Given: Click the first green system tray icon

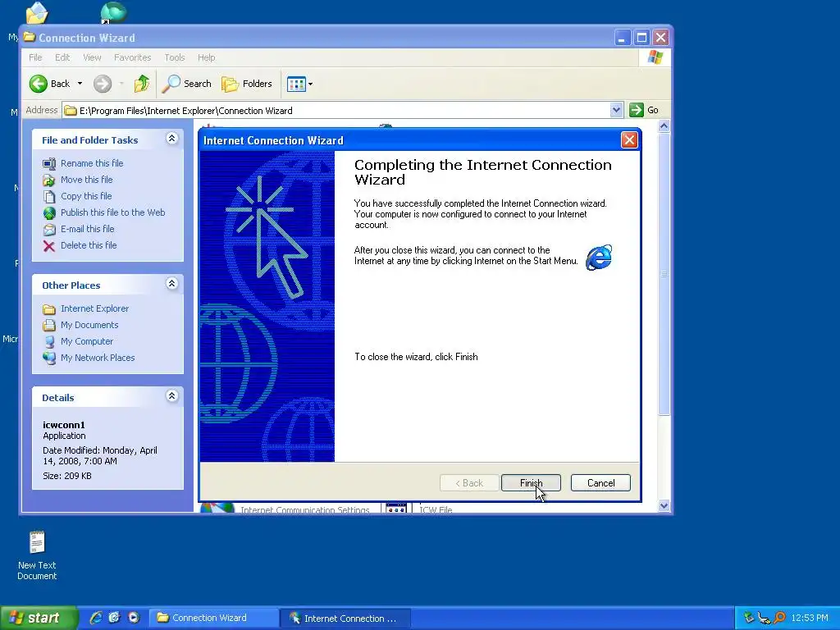Looking at the screenshot, I should click(x=749, y=619).
